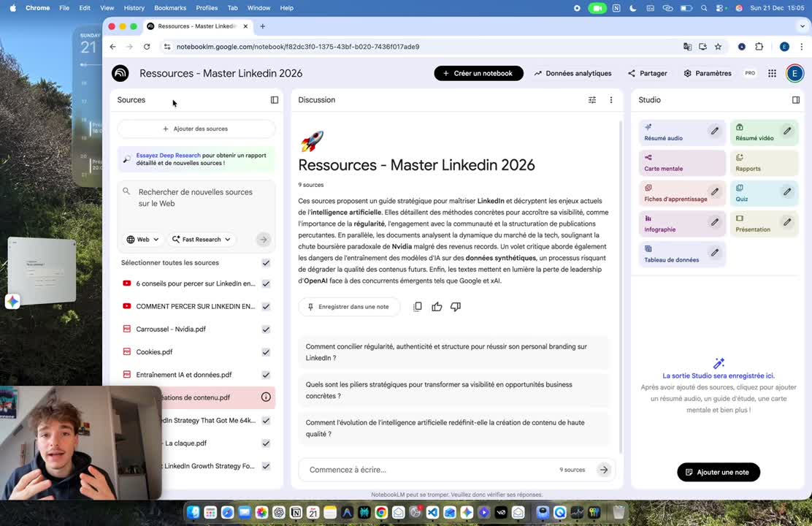Viewport: 812px width, 526px height.
Task: Open Google apps grid icon
Action: (772, 74)
